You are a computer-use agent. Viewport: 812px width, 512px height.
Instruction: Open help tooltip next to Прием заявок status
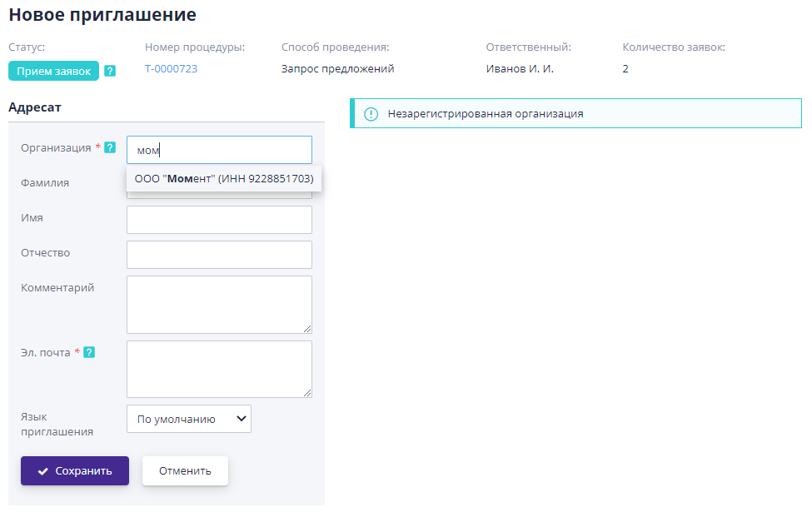pos(110,72)
